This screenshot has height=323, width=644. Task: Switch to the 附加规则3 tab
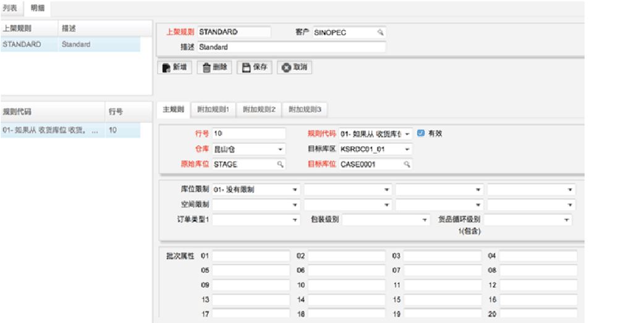[305, 110]
